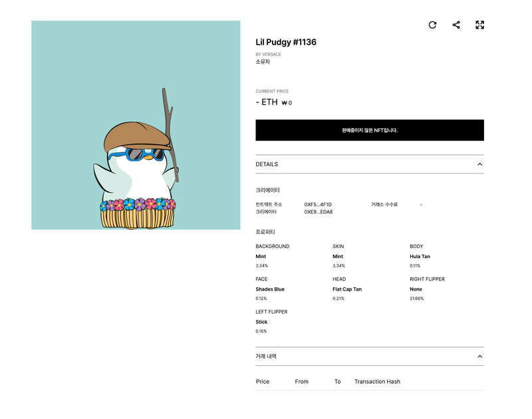Click the share icon
Viewport: 532px width, 419px height.
click(x=456, y=25)
